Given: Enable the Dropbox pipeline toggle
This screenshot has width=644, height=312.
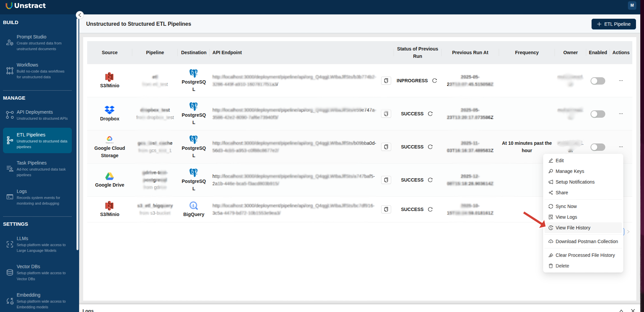Looking at the screenshot, I should pos(598,114).
